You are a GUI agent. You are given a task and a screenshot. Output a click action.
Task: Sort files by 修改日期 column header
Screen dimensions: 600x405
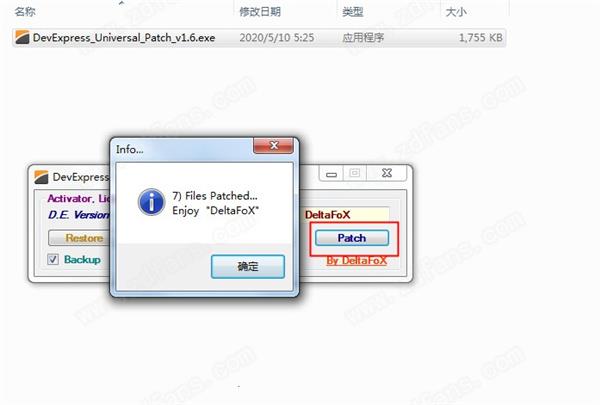tap(260, 12)
